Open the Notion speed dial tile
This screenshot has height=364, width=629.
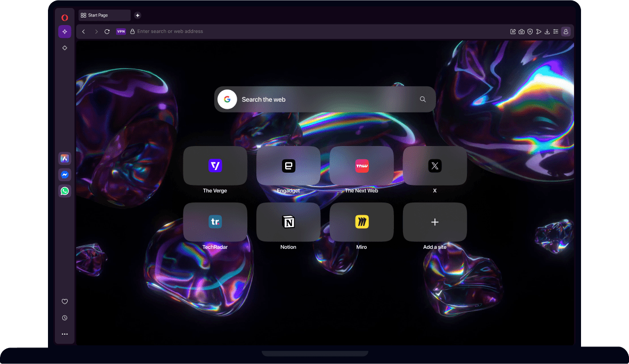point(288,222)
